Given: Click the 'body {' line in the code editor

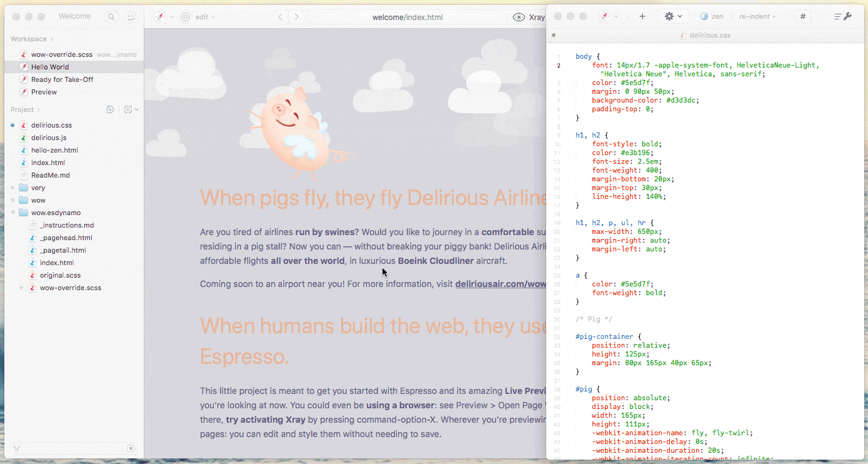Looking at the screenshot, I should pyautogui.click(x=588, y=56).
